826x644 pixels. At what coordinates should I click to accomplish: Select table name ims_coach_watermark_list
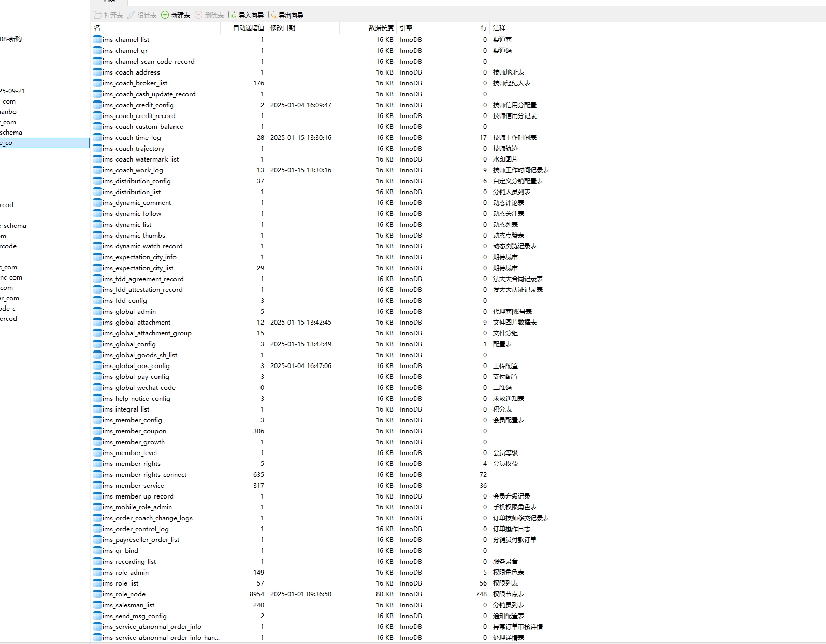(141, 159)
